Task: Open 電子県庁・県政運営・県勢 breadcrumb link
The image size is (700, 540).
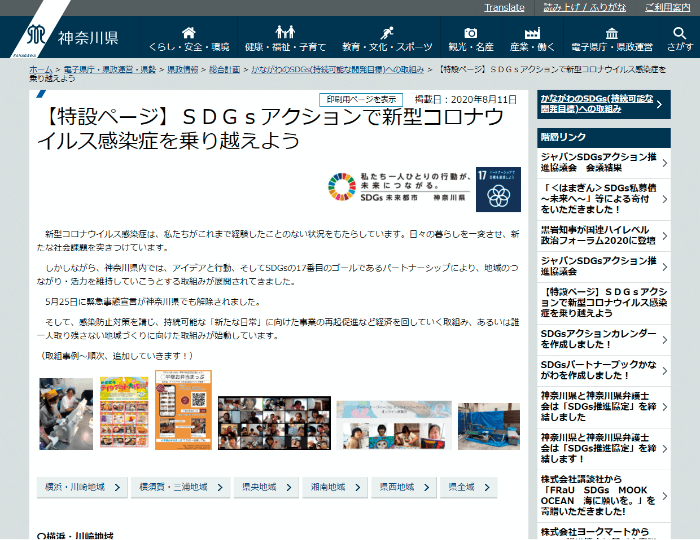Action: (109, 70)
